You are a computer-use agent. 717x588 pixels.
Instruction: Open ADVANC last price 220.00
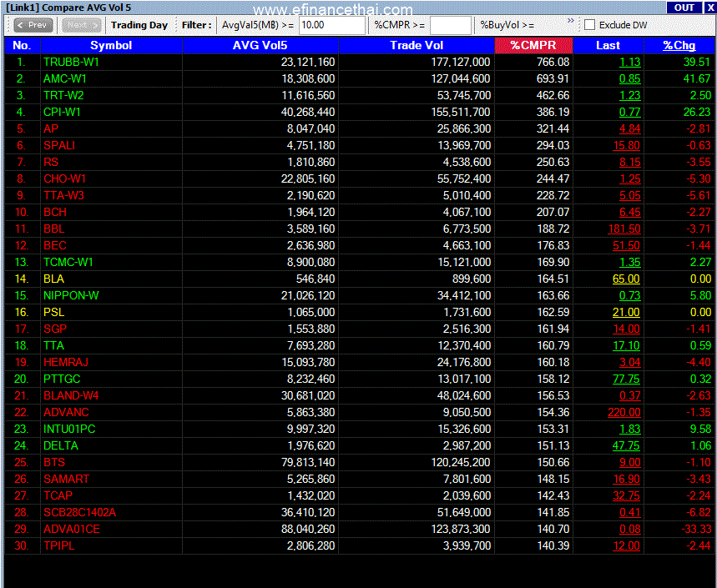tap(624, 413)
